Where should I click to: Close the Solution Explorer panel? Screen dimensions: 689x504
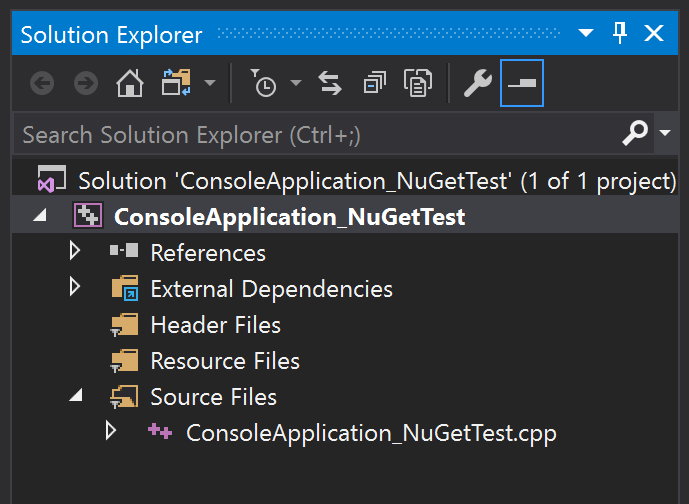(x=655, y=34)
